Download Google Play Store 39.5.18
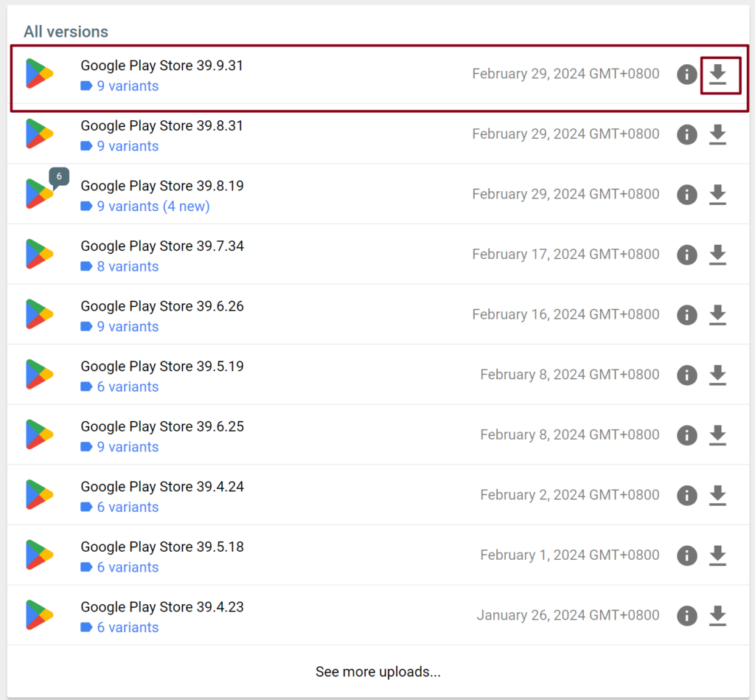This screenshot has height=700, width=755. (x=717, y=555)
